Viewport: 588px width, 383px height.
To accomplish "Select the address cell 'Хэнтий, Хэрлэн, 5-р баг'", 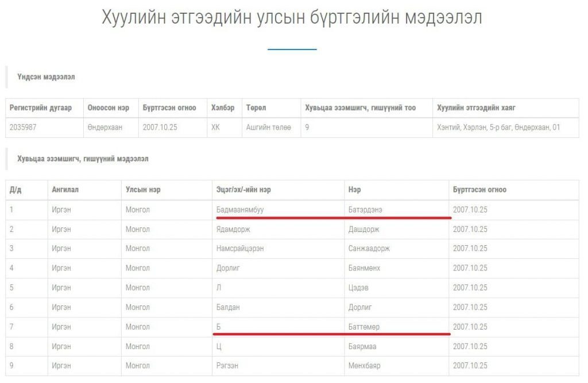I will tap(498, 127).
